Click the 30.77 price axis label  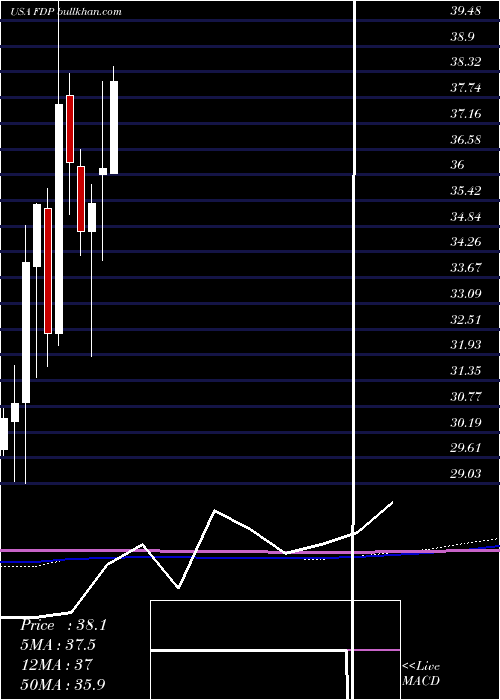click(465, 396)
